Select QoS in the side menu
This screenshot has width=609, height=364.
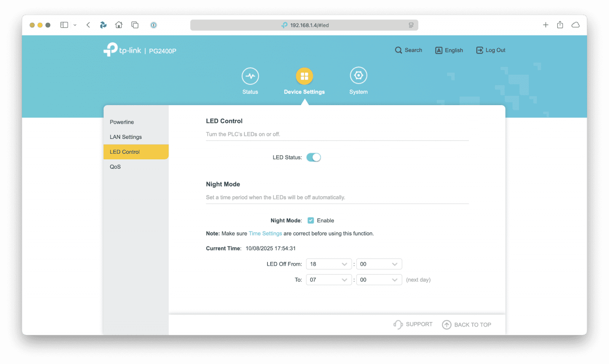point(136,167)
